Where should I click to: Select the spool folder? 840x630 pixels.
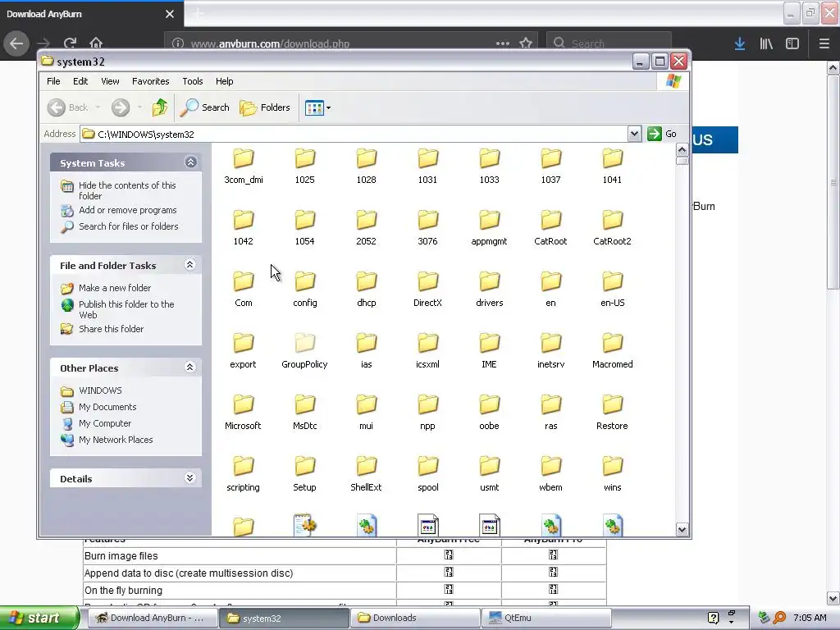pos(427,474)
